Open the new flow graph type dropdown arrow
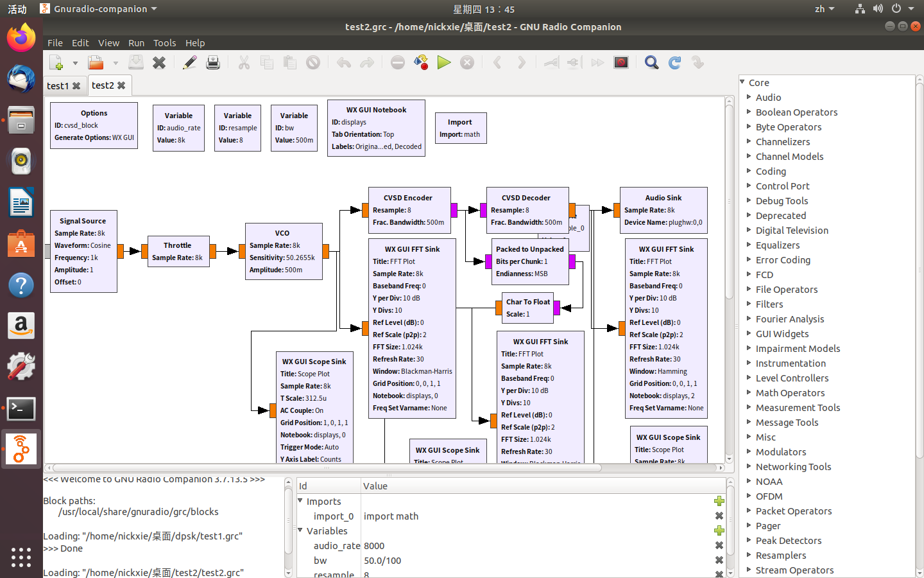The width and height of the screenshot is (924, 578). (x=75, y=63)
